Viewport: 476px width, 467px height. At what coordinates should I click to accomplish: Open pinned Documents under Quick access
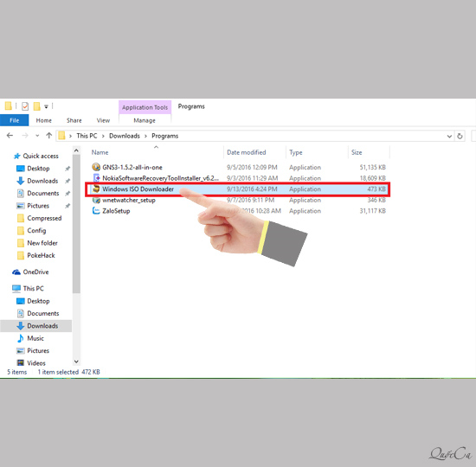point(43,194)
